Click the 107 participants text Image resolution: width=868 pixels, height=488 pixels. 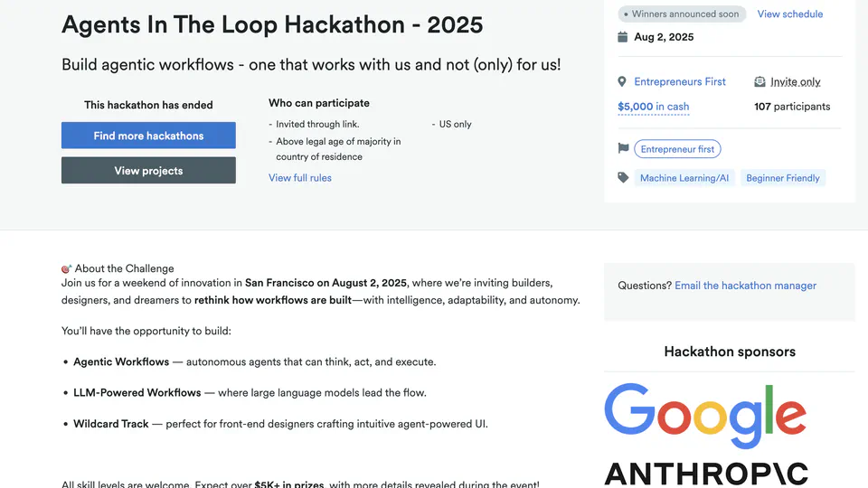[792, 107]
